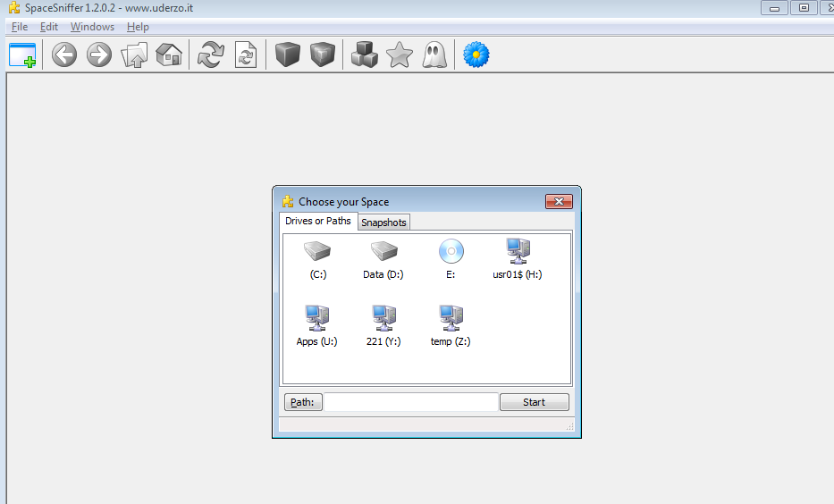The image size is (834, 504).
Task: Go back with the left arrow icon
Action: point(64,55)
